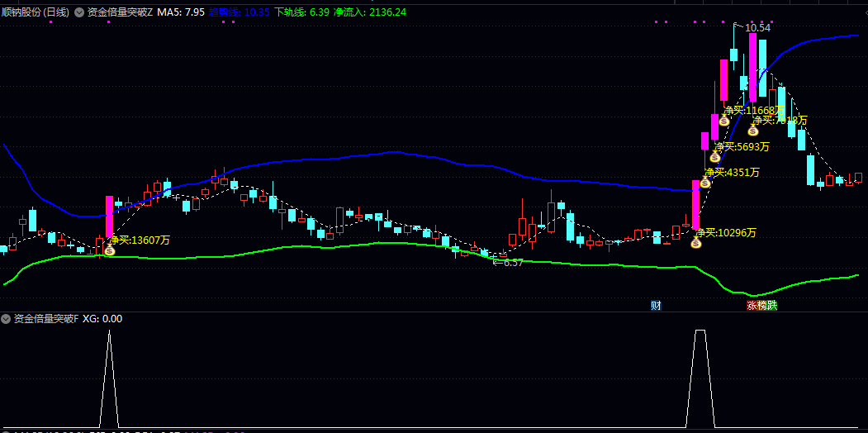Click the money bag icon beside 净买:7818万
This screenshot has height=433, width=868.
[x=753, y=131]
